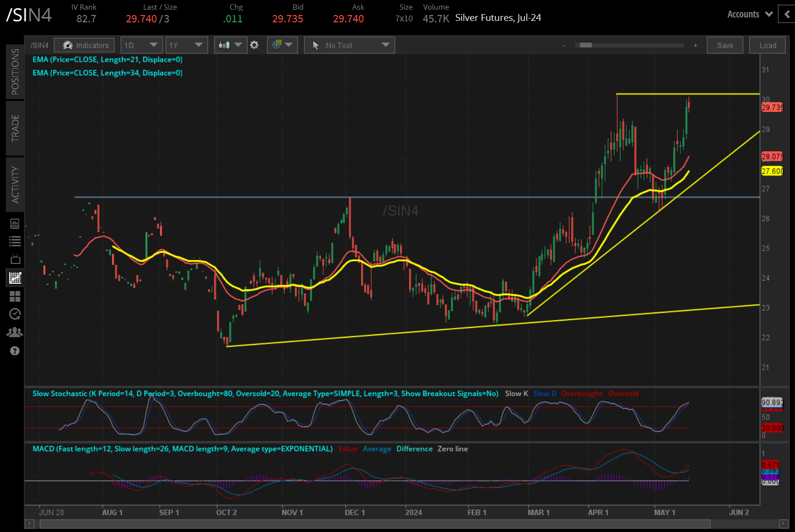Open the No Tool selector dropdown
The width and height of the screenshot is (795, 532).
coord(349,45)
